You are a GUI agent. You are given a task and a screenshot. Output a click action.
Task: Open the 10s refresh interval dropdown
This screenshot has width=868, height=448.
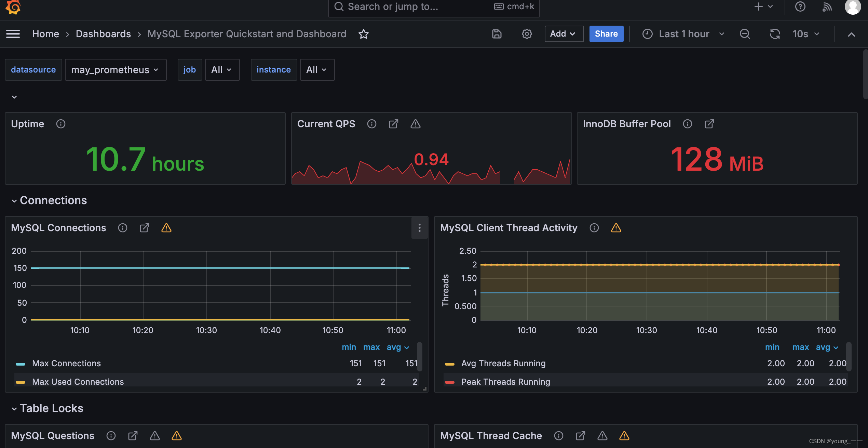806,34
